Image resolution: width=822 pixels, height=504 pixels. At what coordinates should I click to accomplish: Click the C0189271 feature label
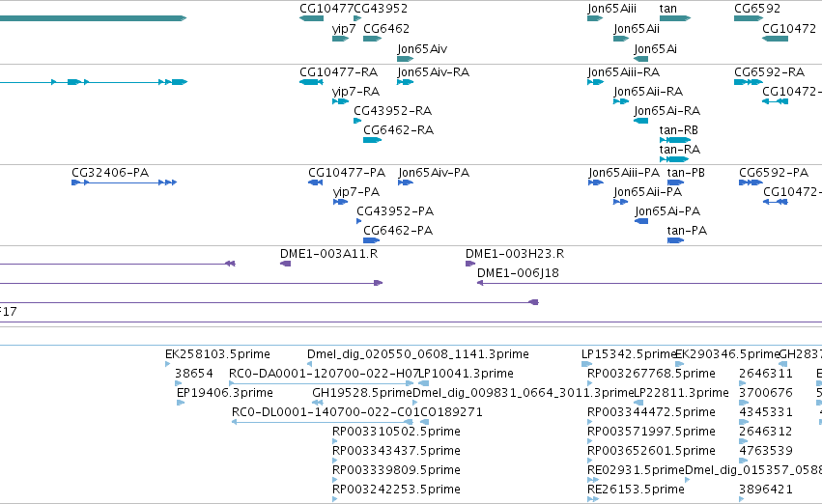pyautogui.click(x=451, y=412)
